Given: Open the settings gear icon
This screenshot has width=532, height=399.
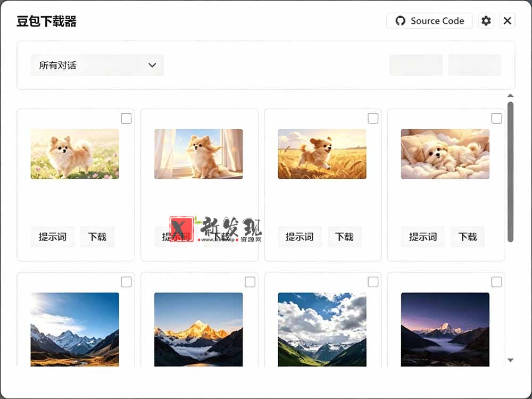Looking at the screenshot, I should click(486, 21).
